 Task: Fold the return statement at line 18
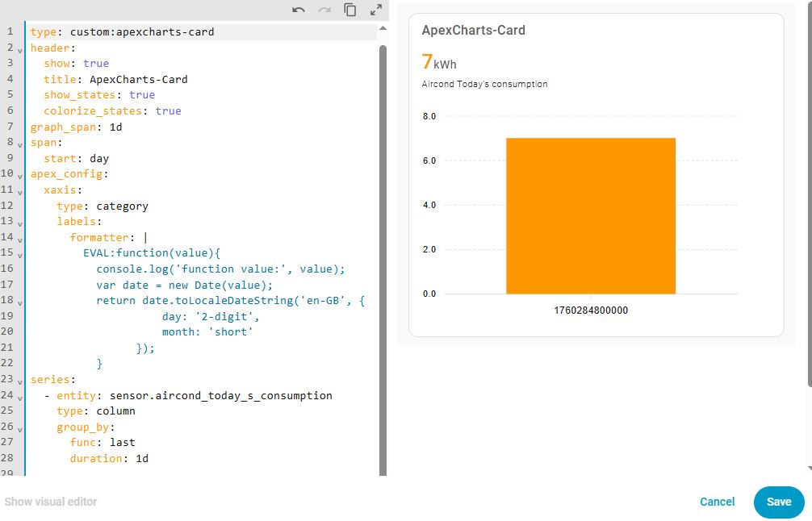[x=20, y=303]
